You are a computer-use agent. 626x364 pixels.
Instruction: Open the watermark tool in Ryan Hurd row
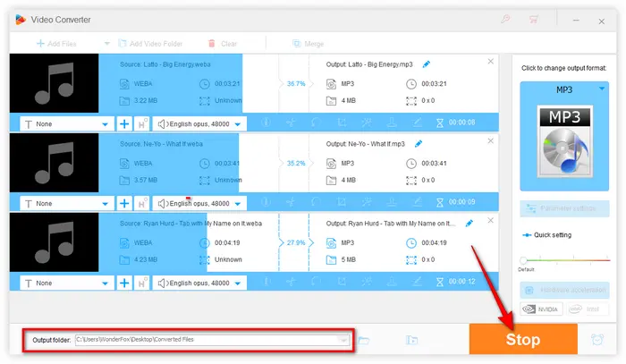point(392,282)
